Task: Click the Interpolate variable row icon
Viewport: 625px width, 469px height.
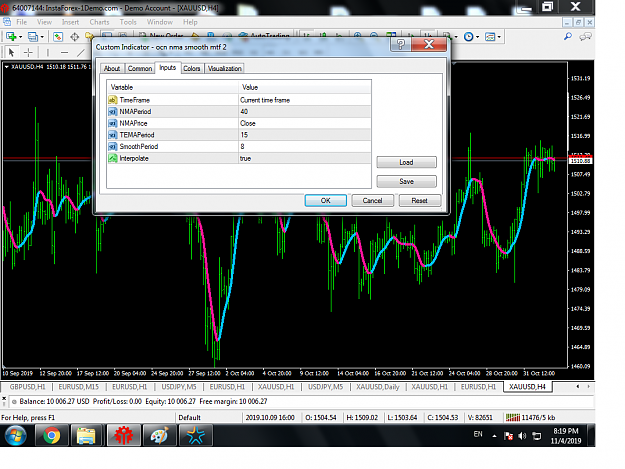Action: pyautogui.click(x=113, y=158)
